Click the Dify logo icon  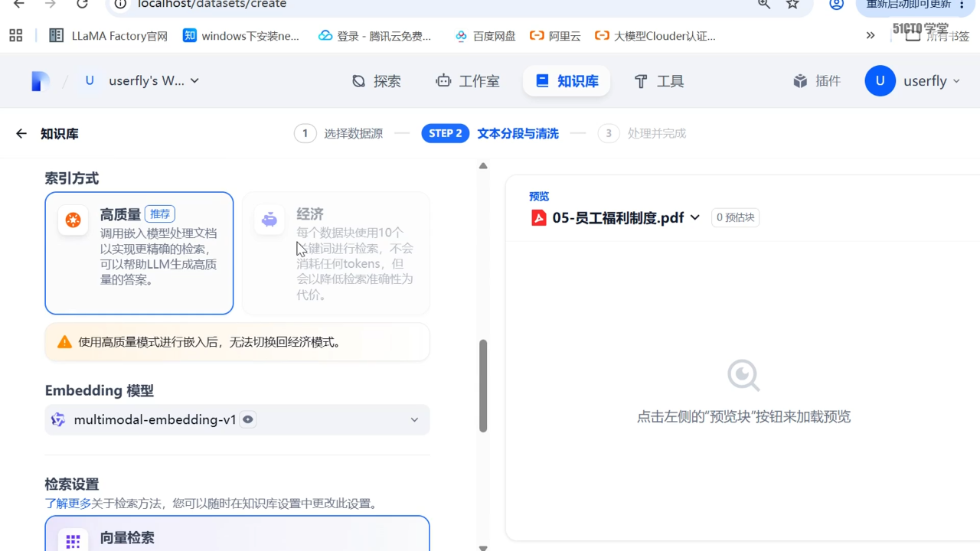pos(40,81)
